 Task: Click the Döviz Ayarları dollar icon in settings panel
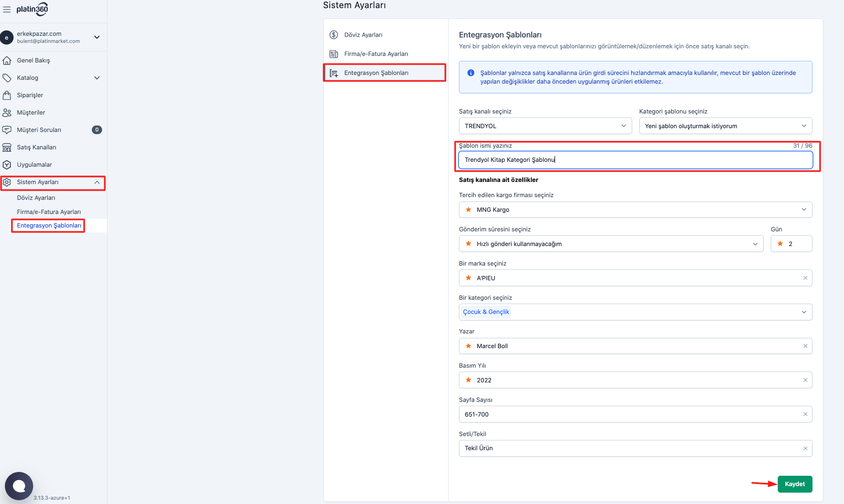tap(334, 35)
